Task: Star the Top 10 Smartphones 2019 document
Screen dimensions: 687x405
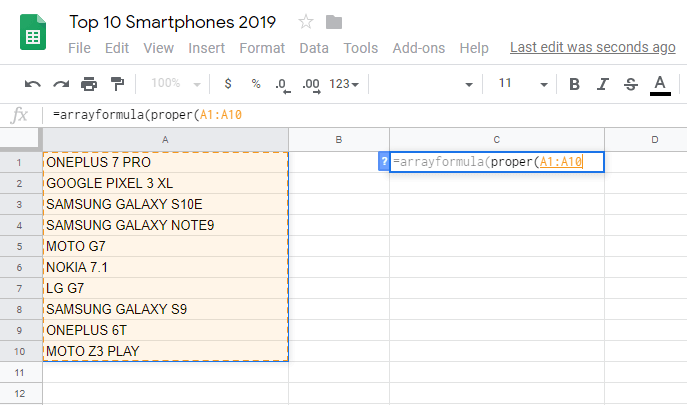Action: point(306,21)
